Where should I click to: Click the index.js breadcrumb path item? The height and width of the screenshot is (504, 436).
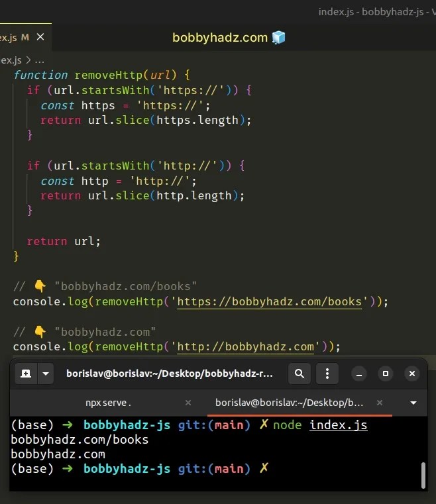pyautogui.click(x=11, y=60)
